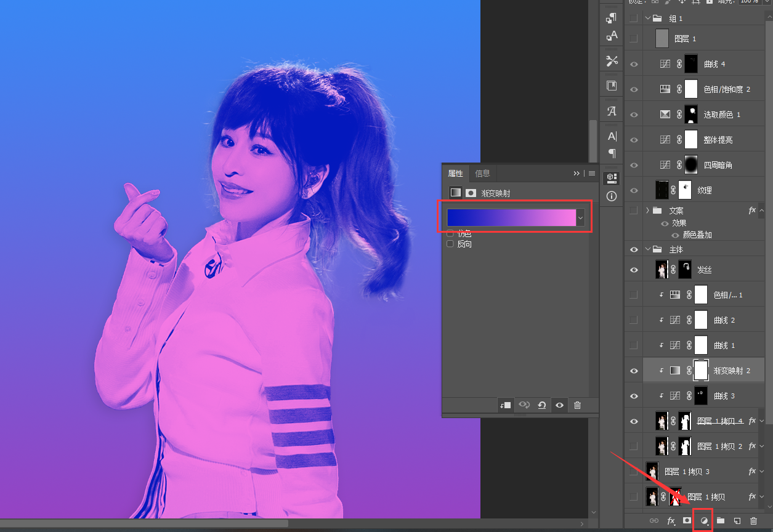Click the mask icon in Properties panel
The height and width of the screenshot is (532, 773).
pos(471,193)
